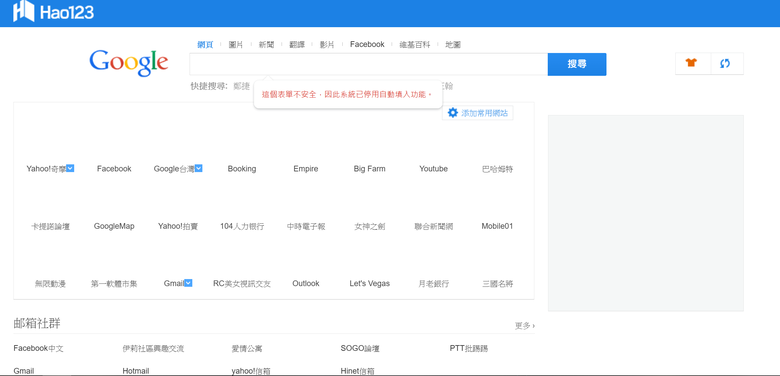Open the 104人力銀行 site link

click(x=242, y=226)
